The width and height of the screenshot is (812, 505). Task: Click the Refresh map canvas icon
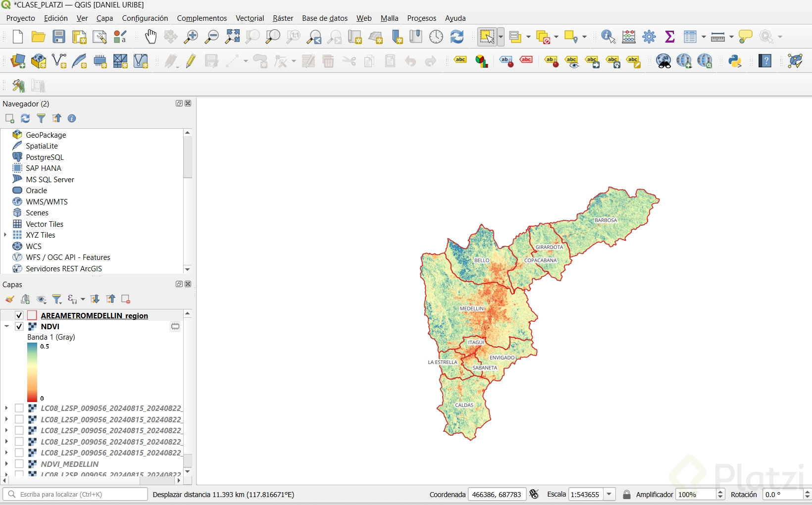click(457, 37)
